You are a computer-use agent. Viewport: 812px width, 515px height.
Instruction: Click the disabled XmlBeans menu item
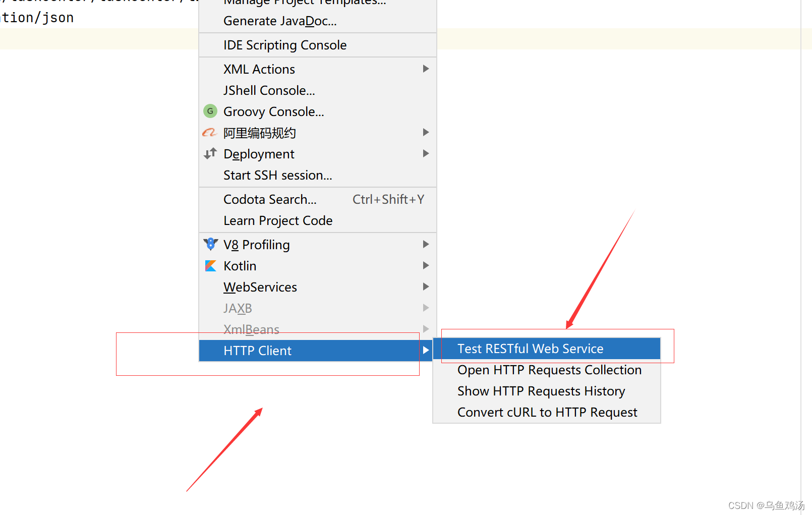[318, 329]
